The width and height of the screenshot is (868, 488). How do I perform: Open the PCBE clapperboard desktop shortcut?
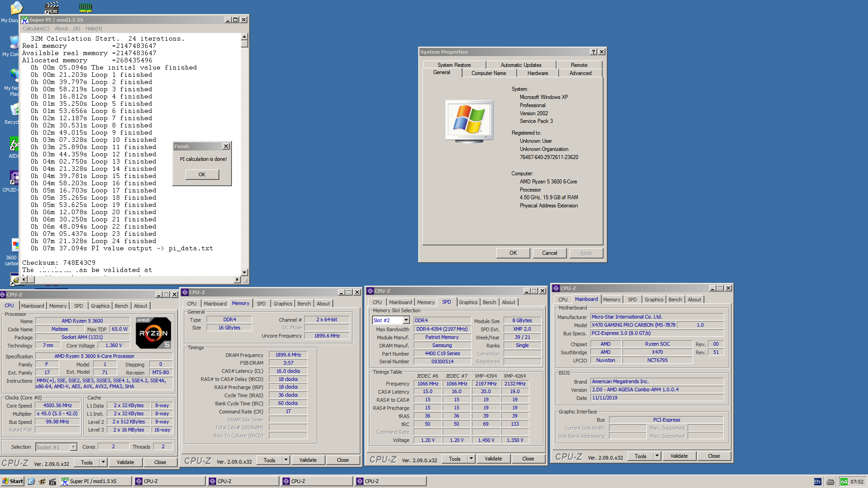pos(51,8)
